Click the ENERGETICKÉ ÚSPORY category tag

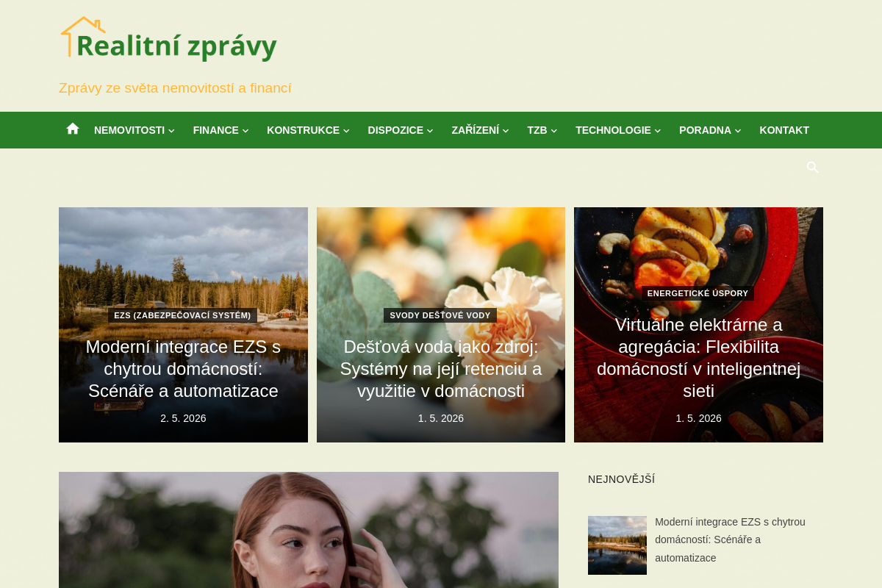[698, 293]
